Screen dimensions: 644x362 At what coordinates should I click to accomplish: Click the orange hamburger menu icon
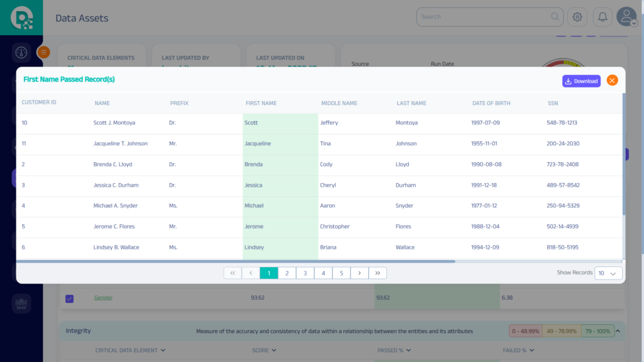coord(43,53)
